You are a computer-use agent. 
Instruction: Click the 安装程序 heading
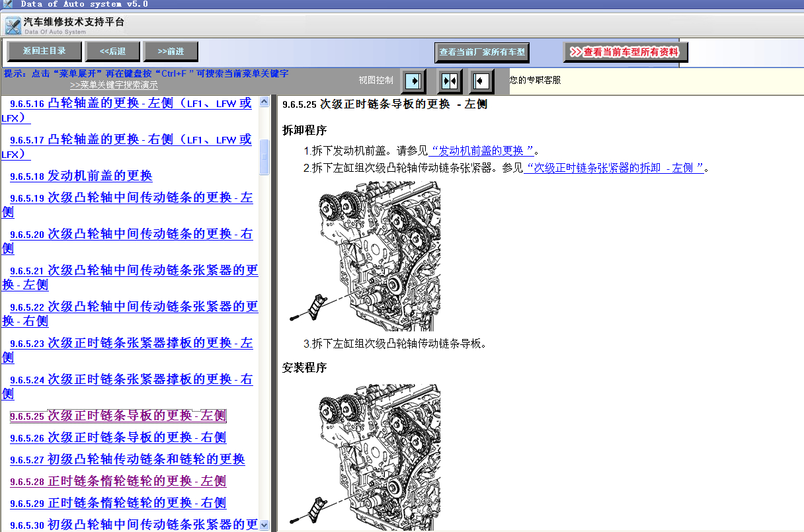[304, 367]
